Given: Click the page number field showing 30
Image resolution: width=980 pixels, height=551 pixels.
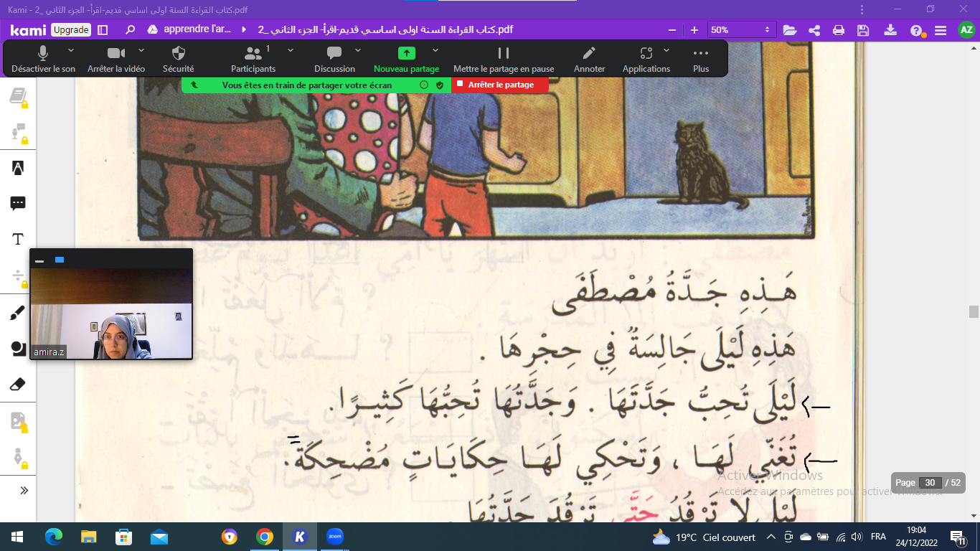Looking at the screenshot, I should tap(930, 483).
